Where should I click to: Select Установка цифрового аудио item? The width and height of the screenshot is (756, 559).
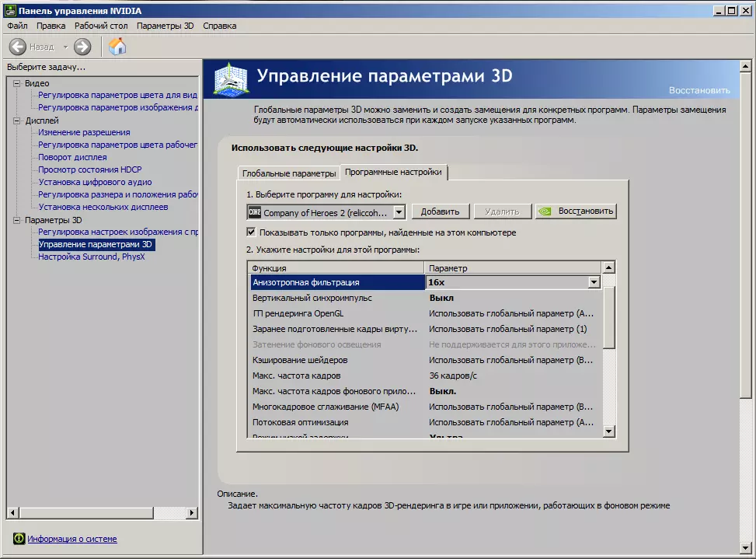(95, 182)
